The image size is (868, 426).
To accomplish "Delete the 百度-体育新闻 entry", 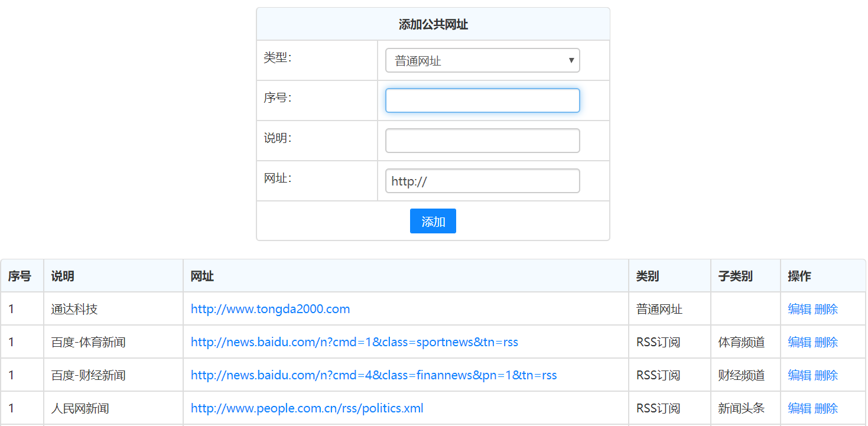I will click(826, 342).
